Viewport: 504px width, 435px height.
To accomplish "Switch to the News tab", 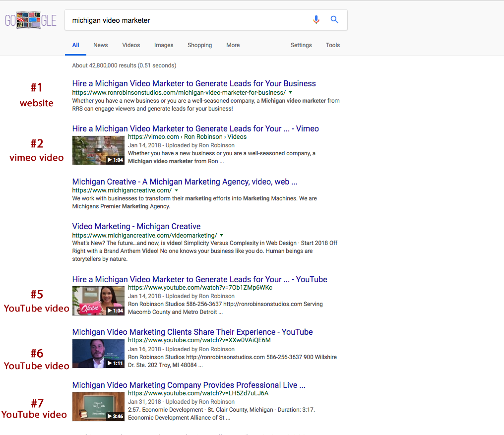I will click(x=101, y=45).
